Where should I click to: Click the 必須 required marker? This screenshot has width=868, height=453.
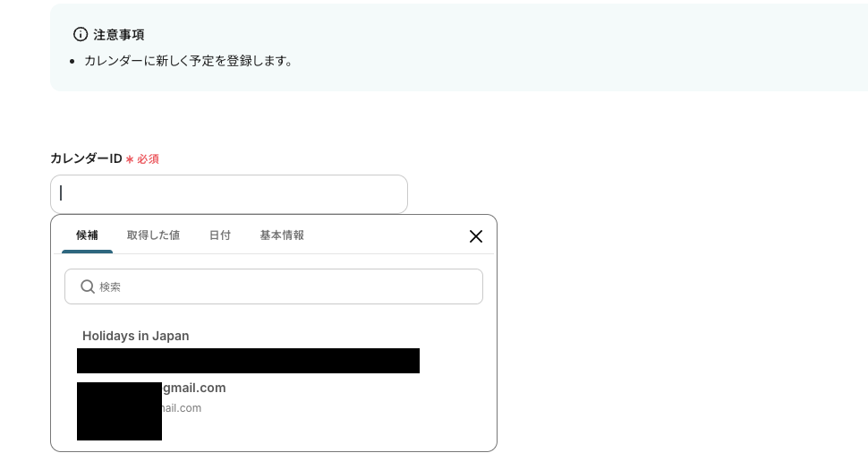coord(142,159)
